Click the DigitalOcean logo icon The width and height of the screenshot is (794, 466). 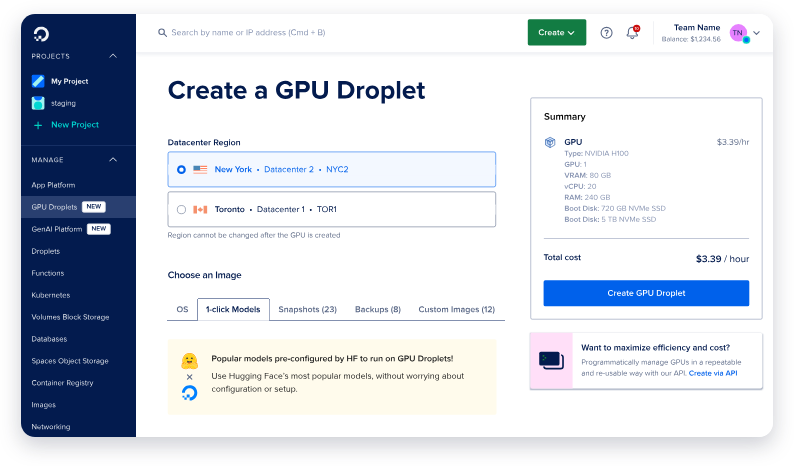(41, 34)
